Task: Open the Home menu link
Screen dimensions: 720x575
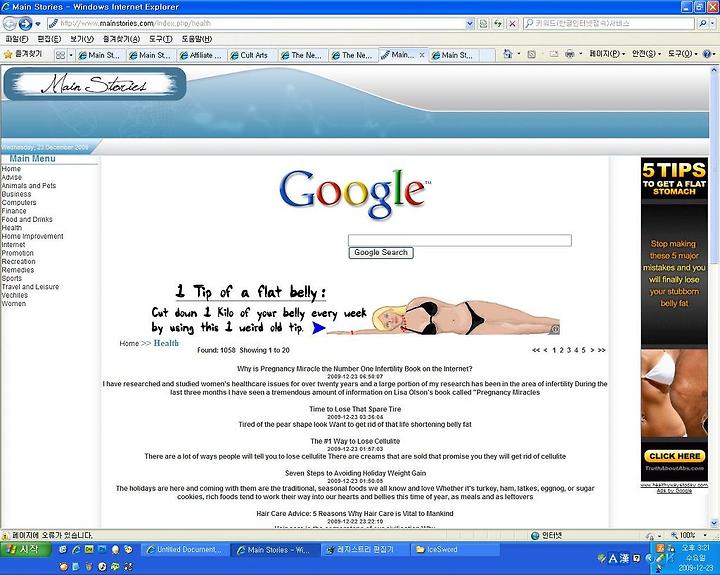Action: [11, 169]
